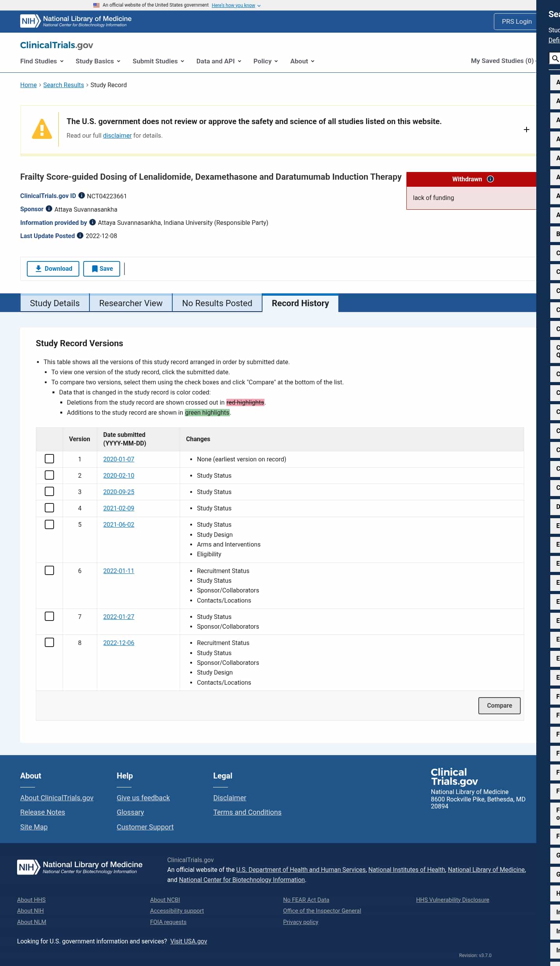Open the Researcher View tab
Screen dimensions: 560x966
(131, 303)
